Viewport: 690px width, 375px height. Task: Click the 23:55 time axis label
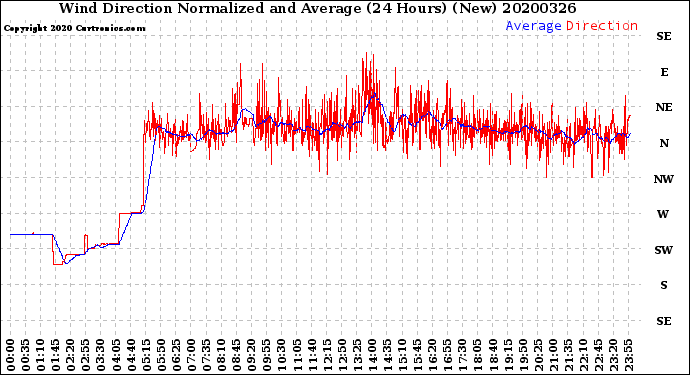pos(628,355)
